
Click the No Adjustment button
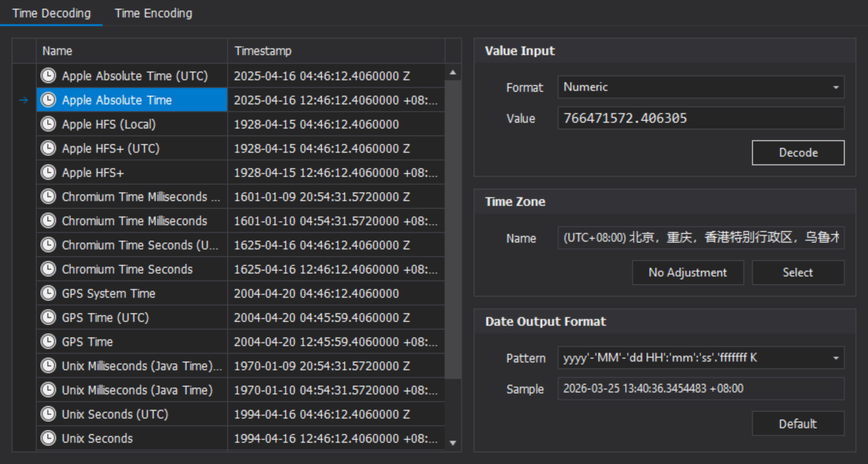coord(688,273)
